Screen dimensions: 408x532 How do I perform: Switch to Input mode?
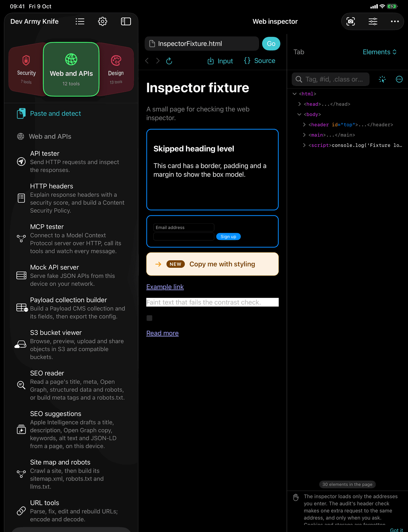[x=220, y=61]
